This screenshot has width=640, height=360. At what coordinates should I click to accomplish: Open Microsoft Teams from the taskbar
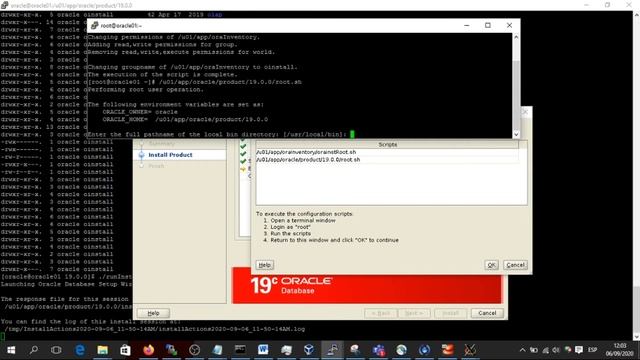(378, 350)
